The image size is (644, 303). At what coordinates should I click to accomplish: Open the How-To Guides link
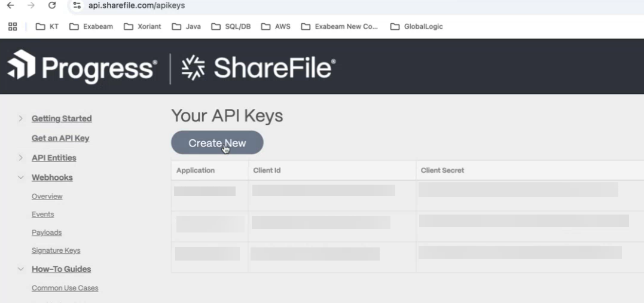coord(61,269)
